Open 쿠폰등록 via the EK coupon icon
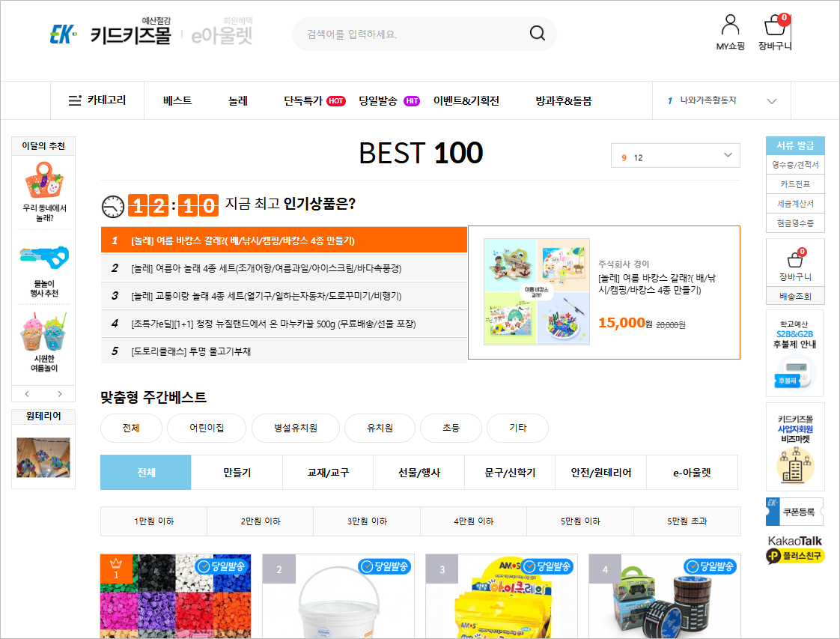This screenshot has height=639, width=840. [x=795, y=511]
